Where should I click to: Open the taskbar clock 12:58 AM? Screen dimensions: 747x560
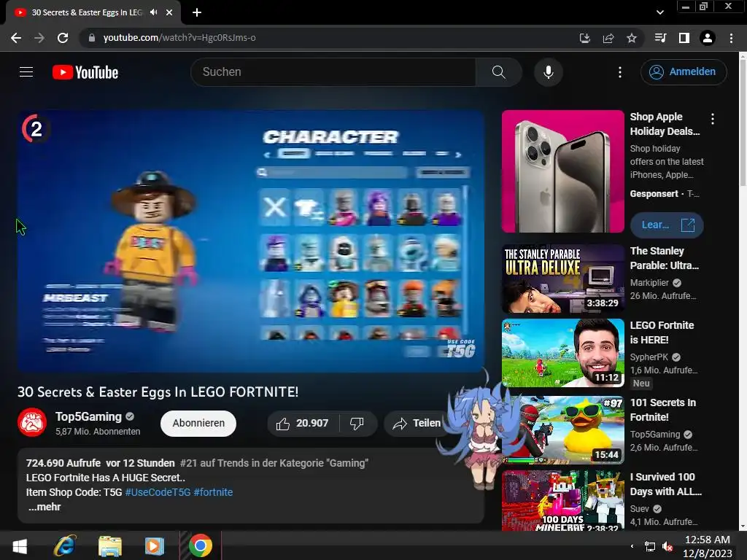click(708, 546)
